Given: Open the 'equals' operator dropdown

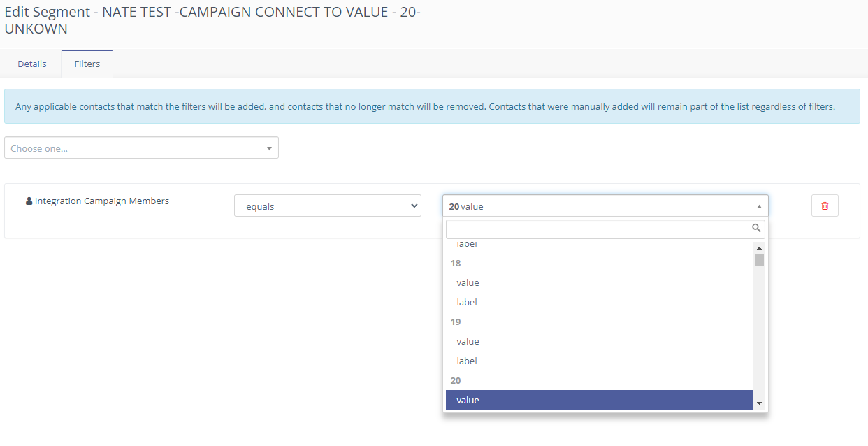Looking at the screenshot, I should coord(328,206).
